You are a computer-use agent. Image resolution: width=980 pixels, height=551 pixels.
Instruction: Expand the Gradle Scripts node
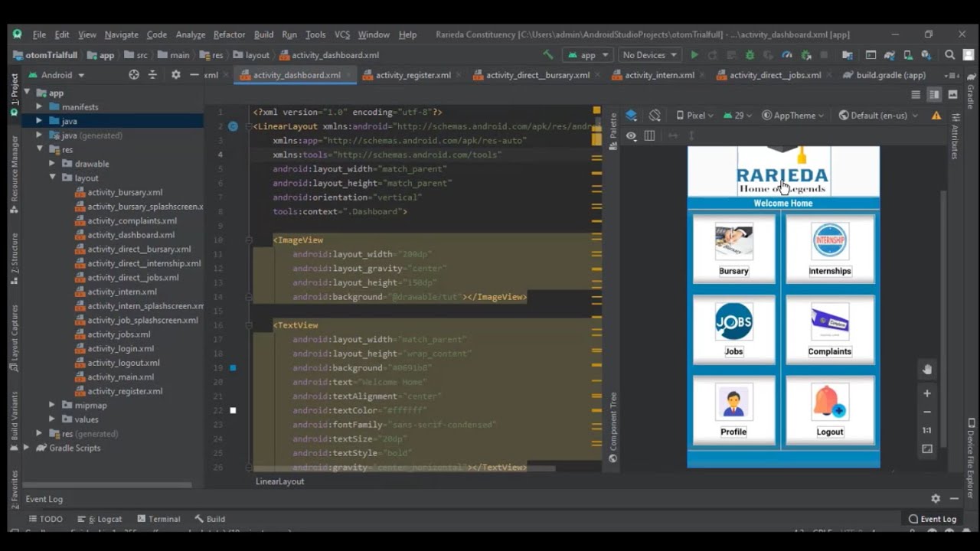pos(27,448)
